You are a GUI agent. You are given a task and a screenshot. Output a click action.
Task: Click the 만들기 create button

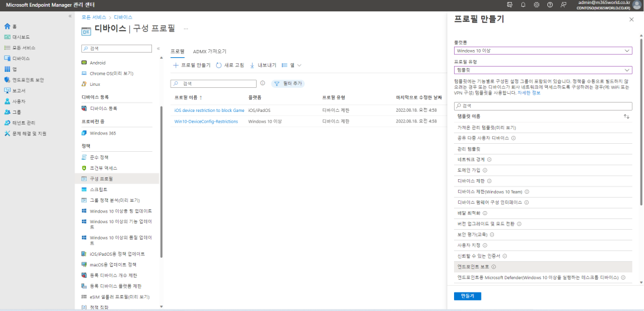467,296
